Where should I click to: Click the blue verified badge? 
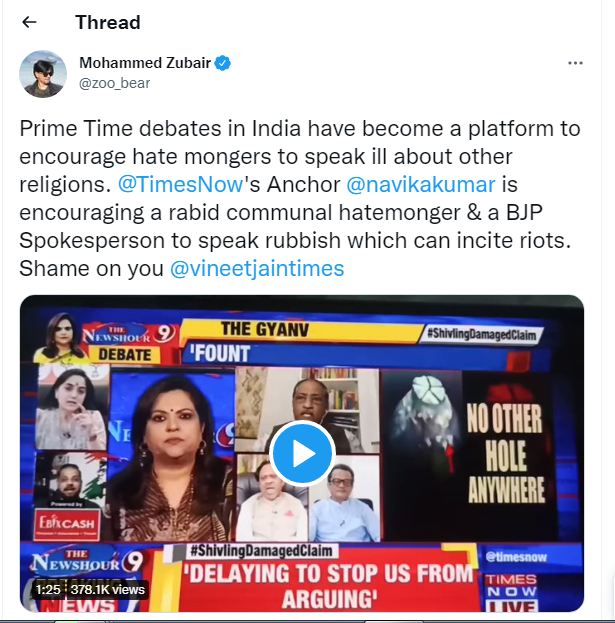point(222,63)
